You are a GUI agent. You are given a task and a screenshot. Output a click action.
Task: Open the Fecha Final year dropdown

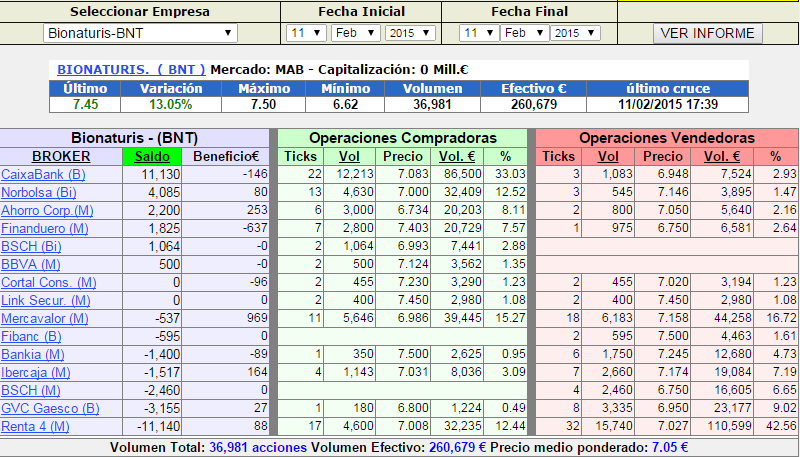[575, 34]
